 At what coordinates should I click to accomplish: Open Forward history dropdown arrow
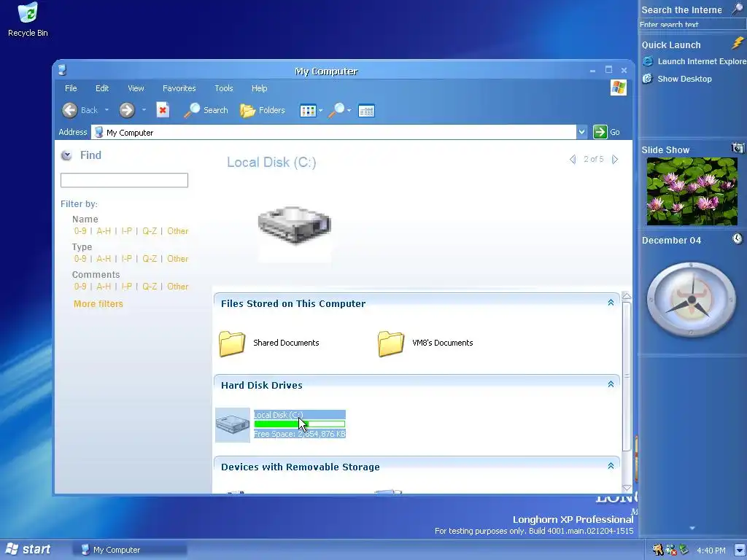[144, 110]
